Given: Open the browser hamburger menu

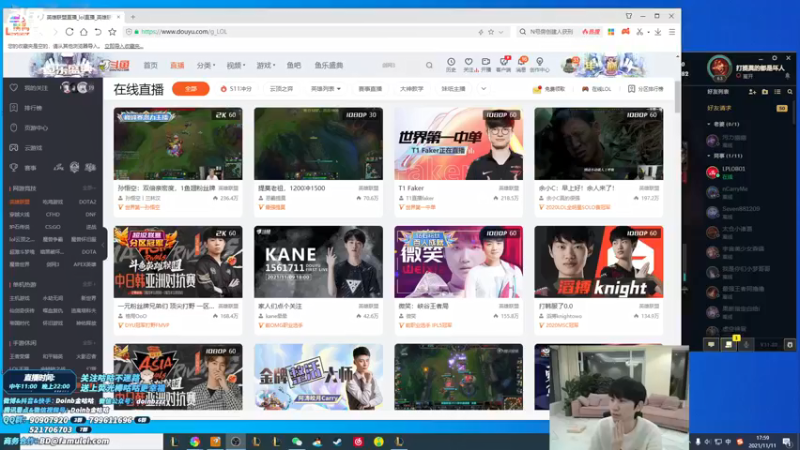Looking at the screenshot, I should [x=672, y=32].
